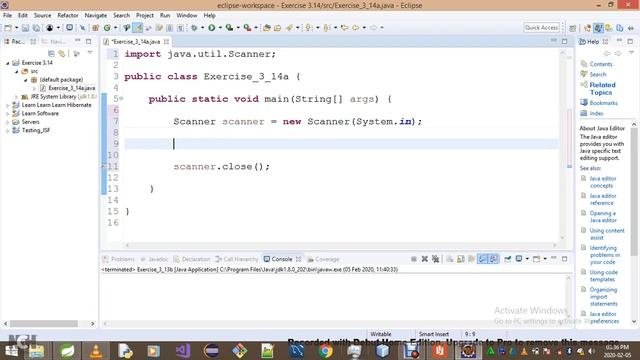Click the Debug bug icon in toolbar
Image resolution: width=640 pixels, height=360 pixels.
pos(194,28)
